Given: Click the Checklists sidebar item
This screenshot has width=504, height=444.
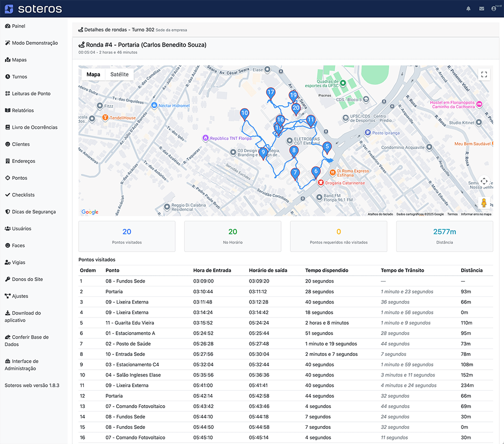Looking at the screenshot, I should (23, 195).
